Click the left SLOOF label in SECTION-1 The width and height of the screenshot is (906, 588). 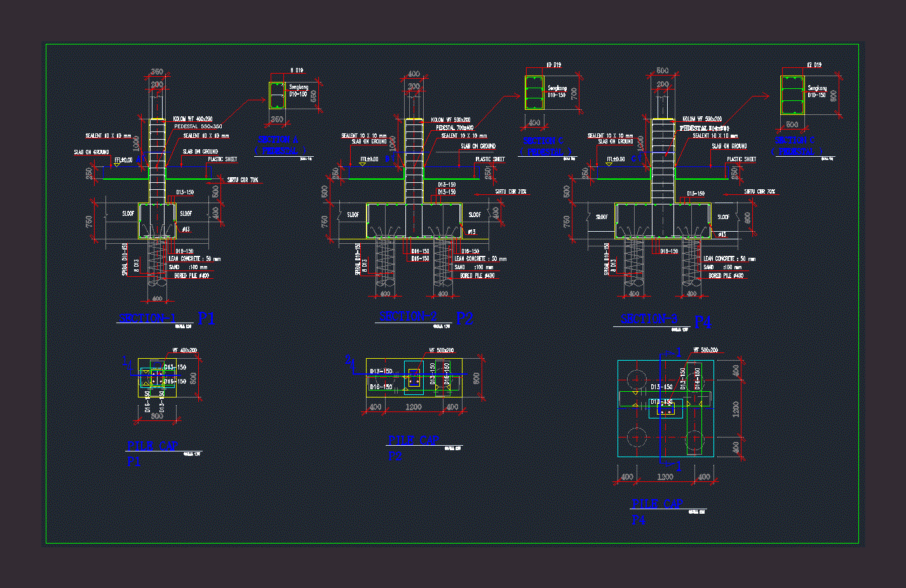[128, 214]
